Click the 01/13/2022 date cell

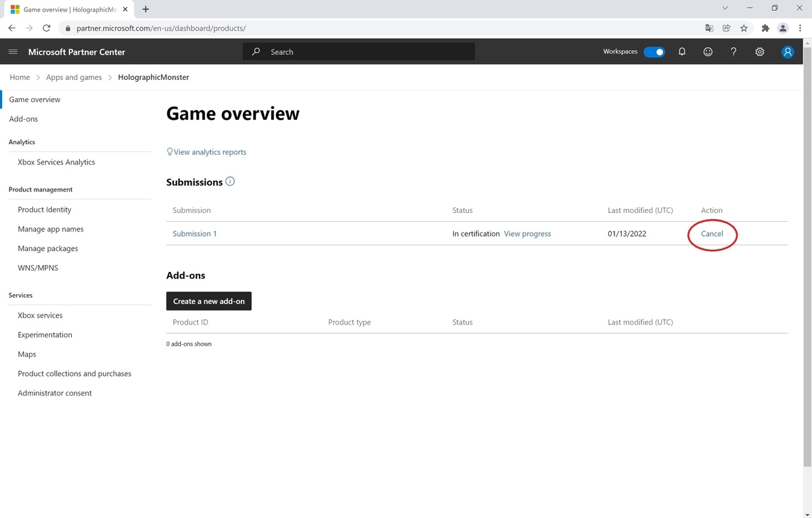627,233
